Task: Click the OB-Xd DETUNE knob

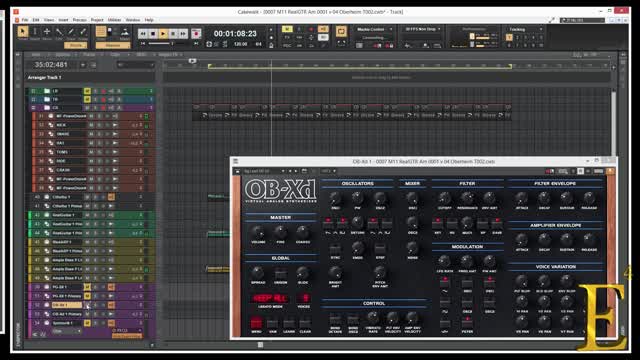Action: pos(358,223)
